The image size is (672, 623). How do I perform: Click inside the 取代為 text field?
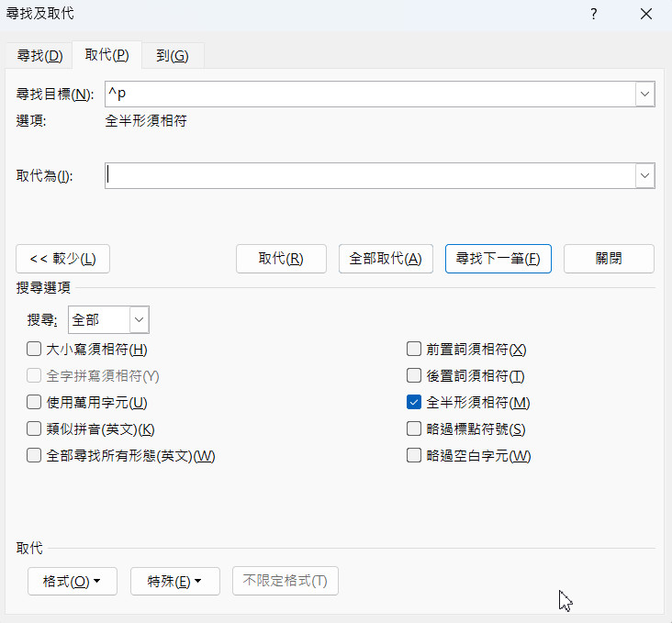367,176
